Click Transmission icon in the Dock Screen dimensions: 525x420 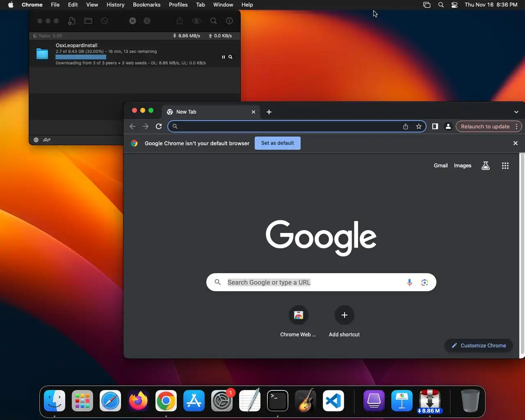[x=429, y=401]
